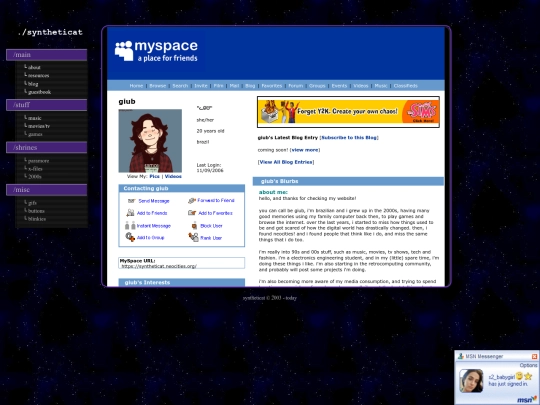Open the about page in sidebar

pyautogui.click(x=34, y=67)
